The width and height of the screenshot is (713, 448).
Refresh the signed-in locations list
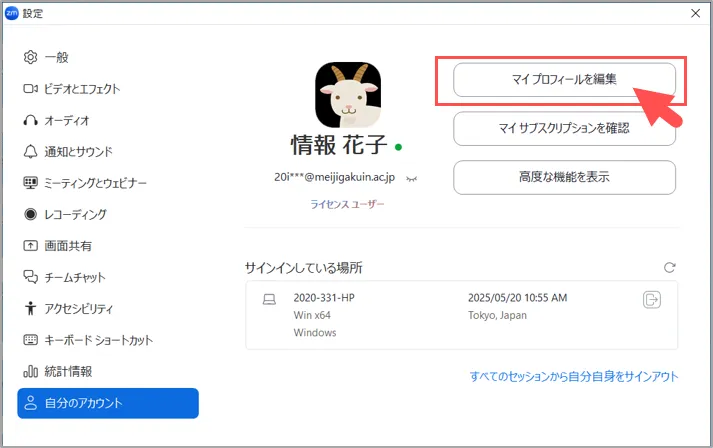[x=669, y=267]
